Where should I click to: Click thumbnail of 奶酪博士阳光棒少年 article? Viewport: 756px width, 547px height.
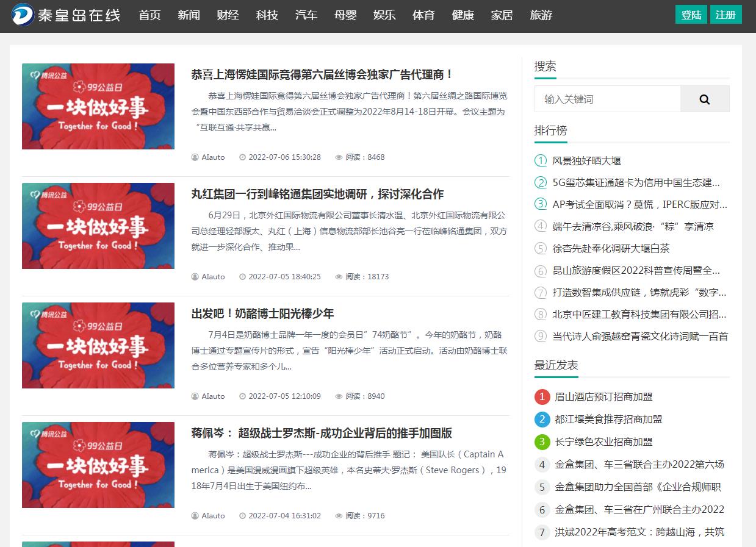click(x=98, y=346)
